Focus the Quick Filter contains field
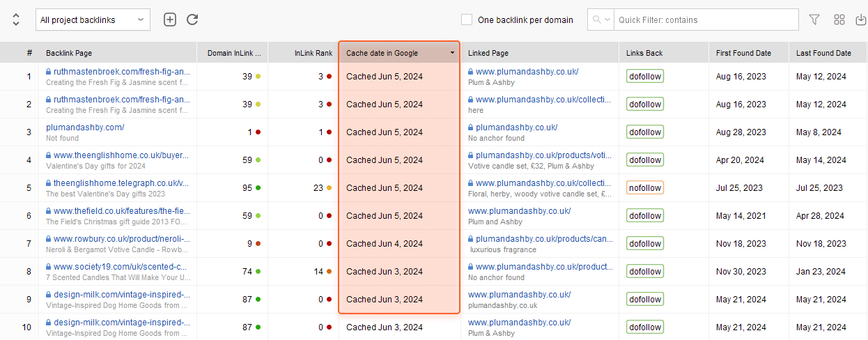 tap(706, 20)
